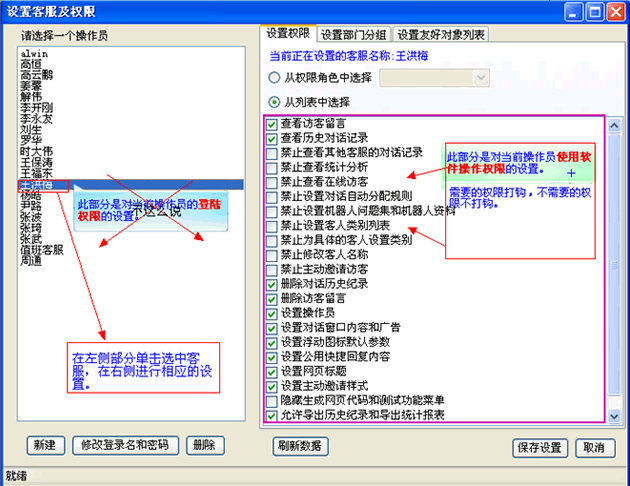The width and height of the screenshot is (630, 486).
Task: Check the 隐藏生成网页代码和测试功能菜单 box
Action: (x=272, y=400)
